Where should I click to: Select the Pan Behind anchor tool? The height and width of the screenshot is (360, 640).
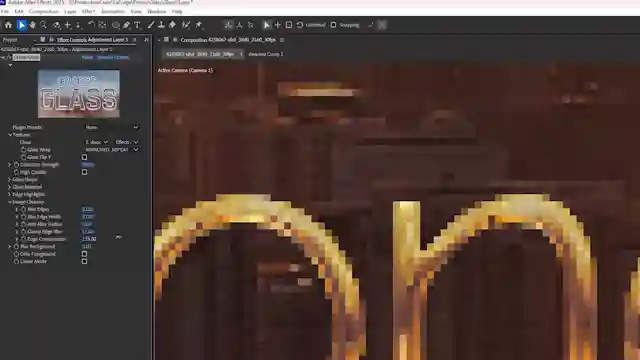pos(102,25)
